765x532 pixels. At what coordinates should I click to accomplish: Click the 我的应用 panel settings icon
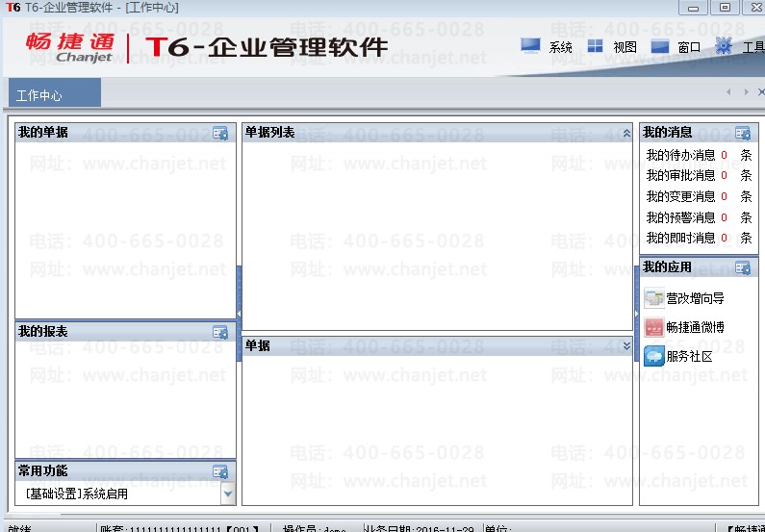tap(743, 267)
